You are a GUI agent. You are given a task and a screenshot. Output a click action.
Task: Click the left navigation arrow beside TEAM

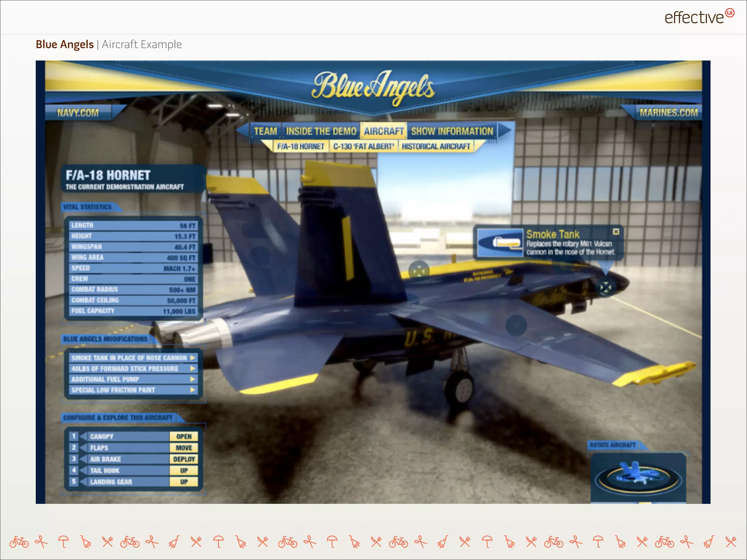(x=242, y=131)
